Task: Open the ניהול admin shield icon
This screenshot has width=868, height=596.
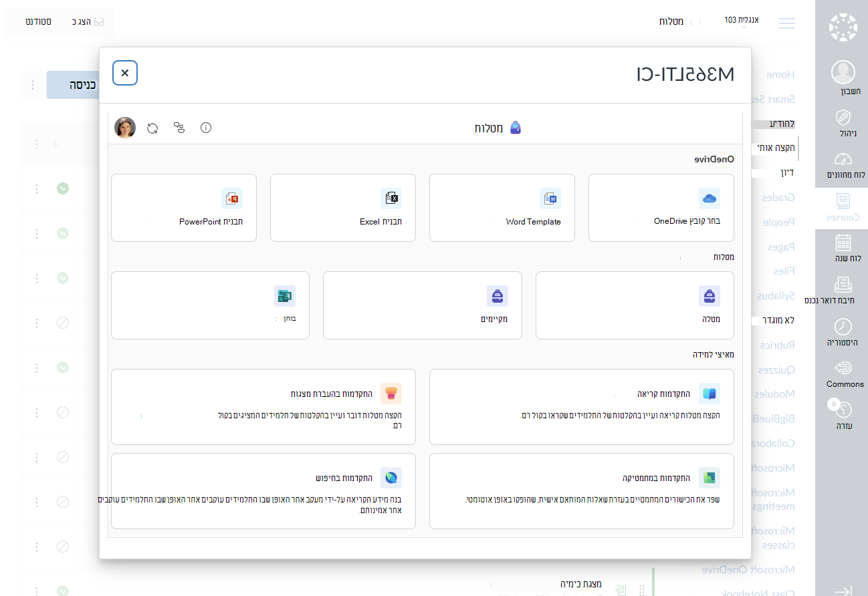Action: click(x=843, y=118)
